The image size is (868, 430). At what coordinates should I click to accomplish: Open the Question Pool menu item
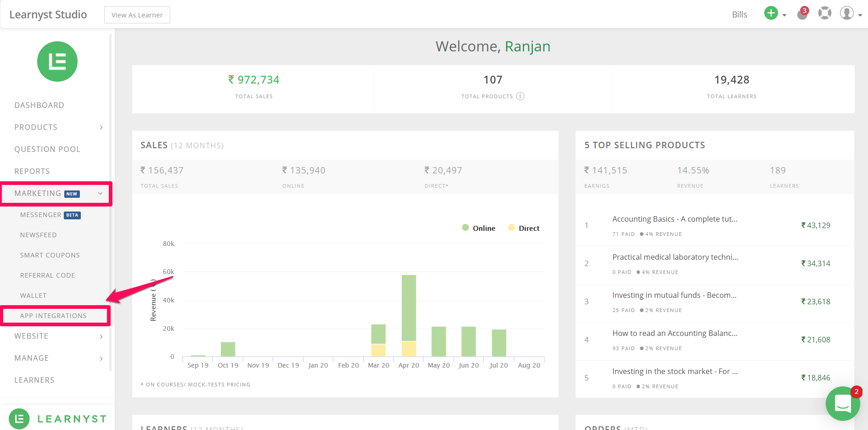pos(47,149)
